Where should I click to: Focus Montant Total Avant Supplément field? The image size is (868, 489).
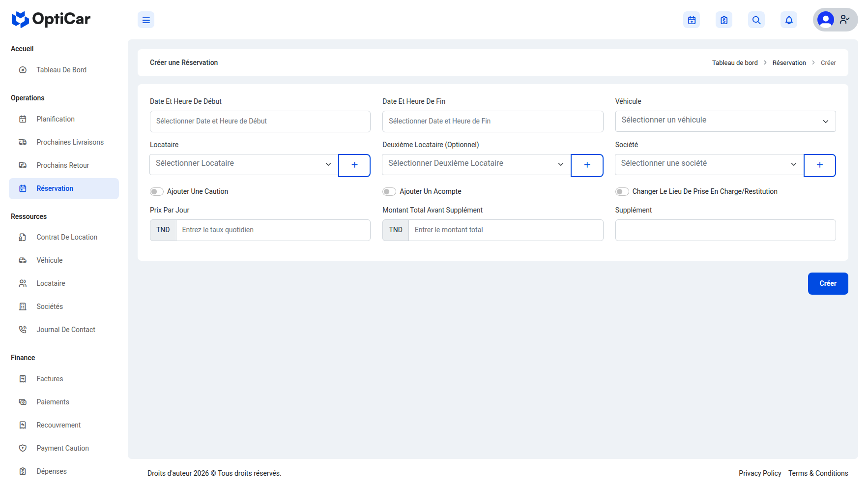[x=506, y=230]
